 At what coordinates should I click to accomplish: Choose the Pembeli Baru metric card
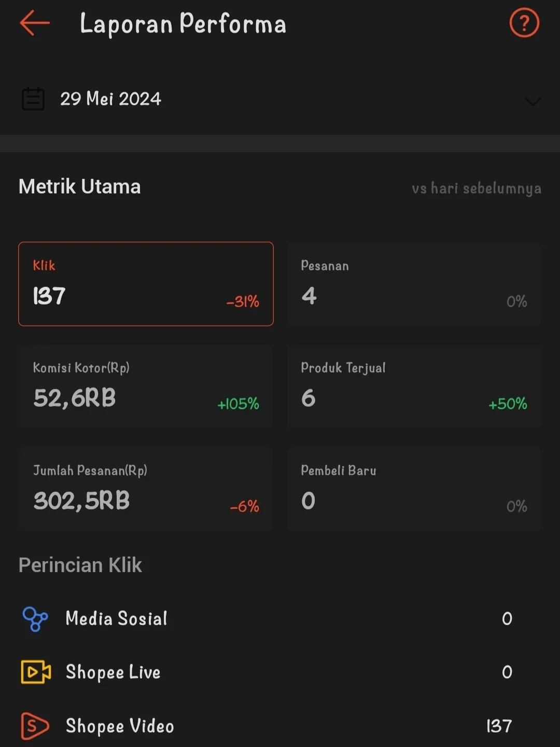(x=414, y=489)
